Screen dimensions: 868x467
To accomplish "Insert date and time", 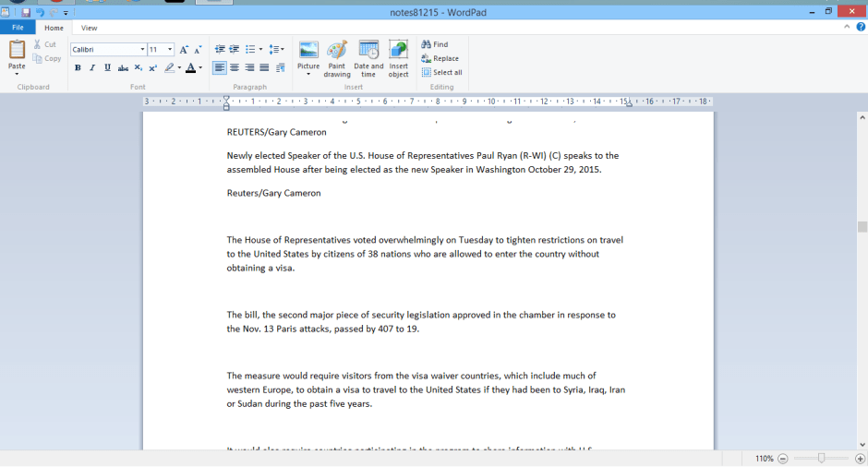I will (368, 57).
